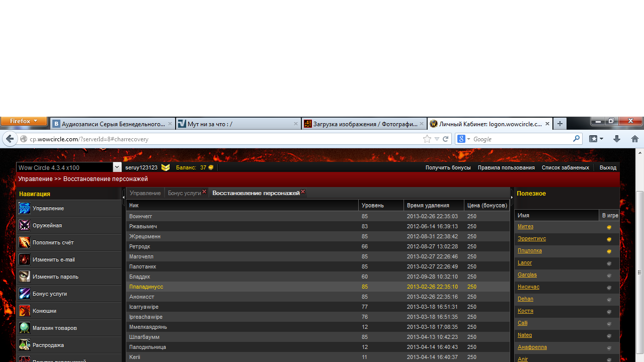Click the Конюшни sidebar icon
Image resolution: width=644 pixels, height=362 pixels.
pos(24,311)
